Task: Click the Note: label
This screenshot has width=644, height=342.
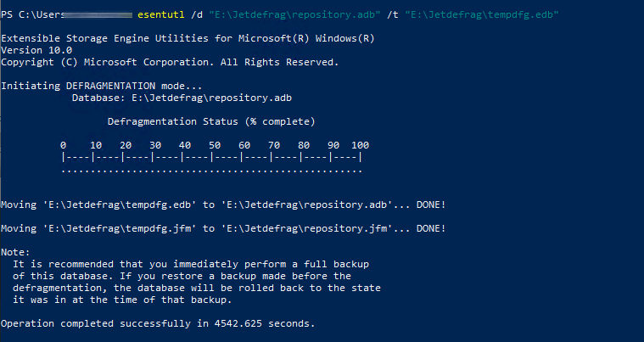Action: [15, 253]
